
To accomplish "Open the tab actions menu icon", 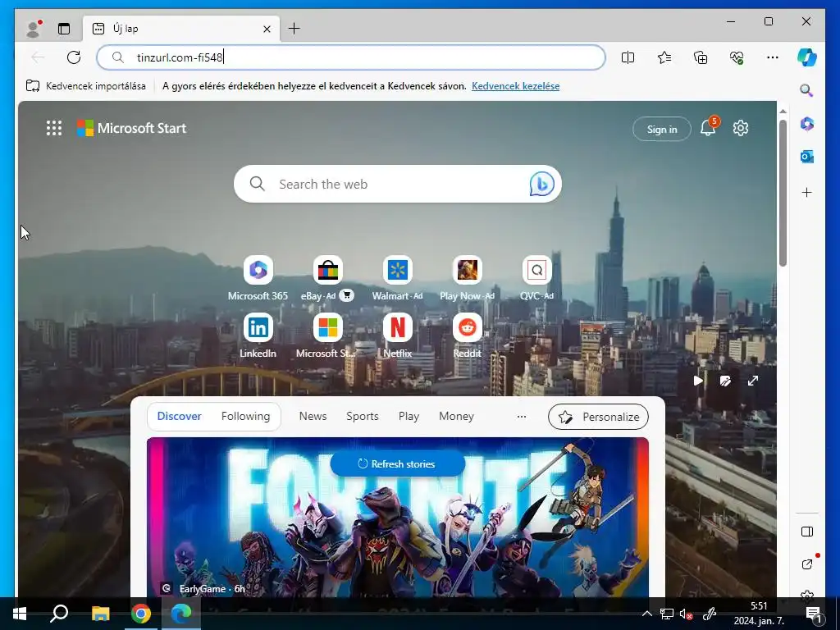I will pyautogui.click(x=64, y=29).
